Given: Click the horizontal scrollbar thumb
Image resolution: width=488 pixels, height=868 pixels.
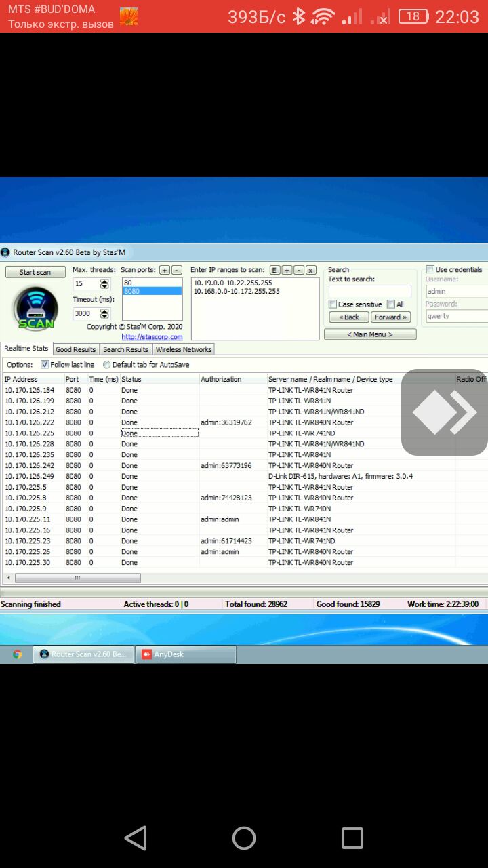Looking at the screenshot, I should 77,578.
